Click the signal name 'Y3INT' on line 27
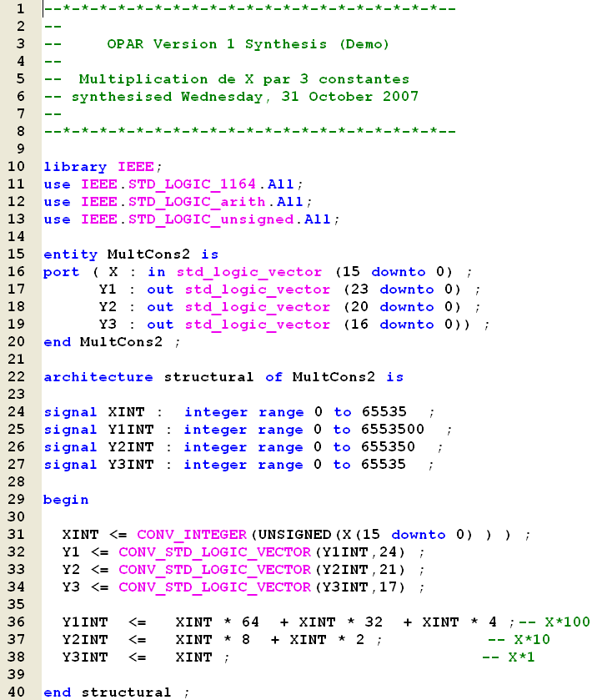The width and height of the screenshot is (592, 700). pos(131,464)
